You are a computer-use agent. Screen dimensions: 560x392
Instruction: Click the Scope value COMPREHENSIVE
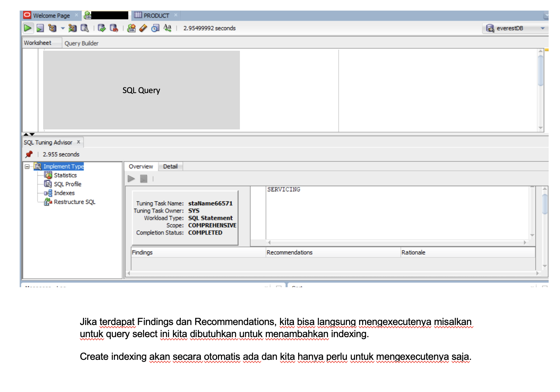[x=212, y=225]
